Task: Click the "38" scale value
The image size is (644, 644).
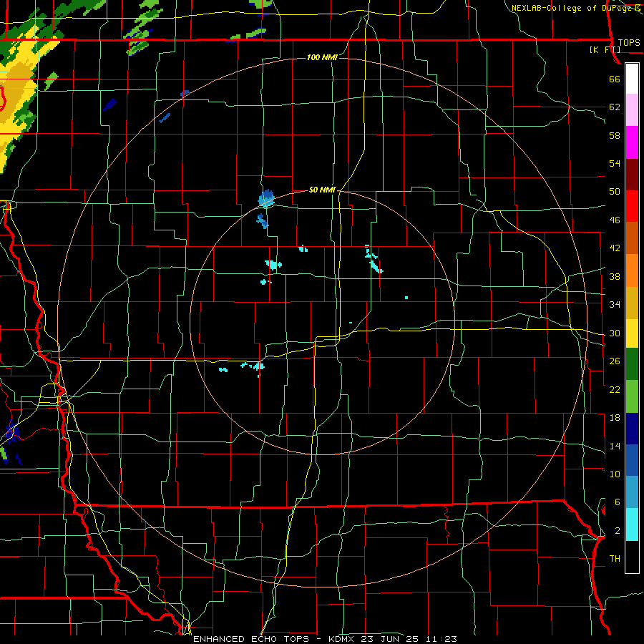Action: click(x=615, y=276)
